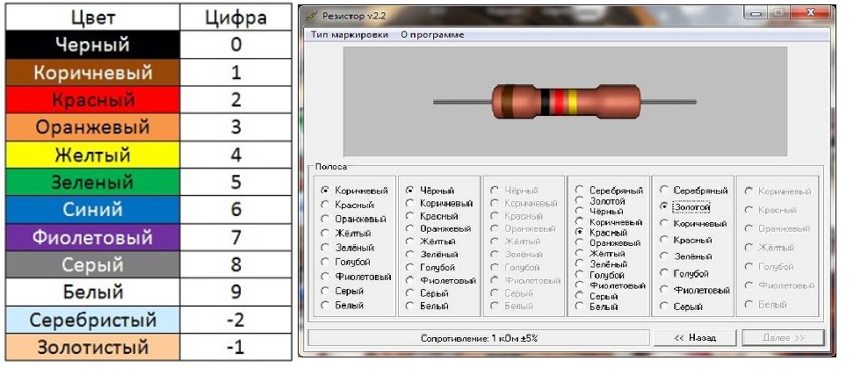Click the green Зеленый row in color table

coord(92,183)
